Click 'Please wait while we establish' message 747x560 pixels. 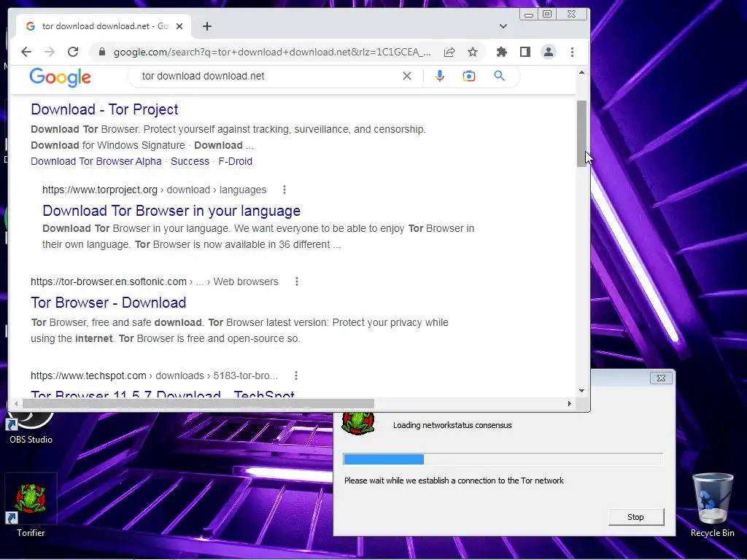[x=454, y=481]
